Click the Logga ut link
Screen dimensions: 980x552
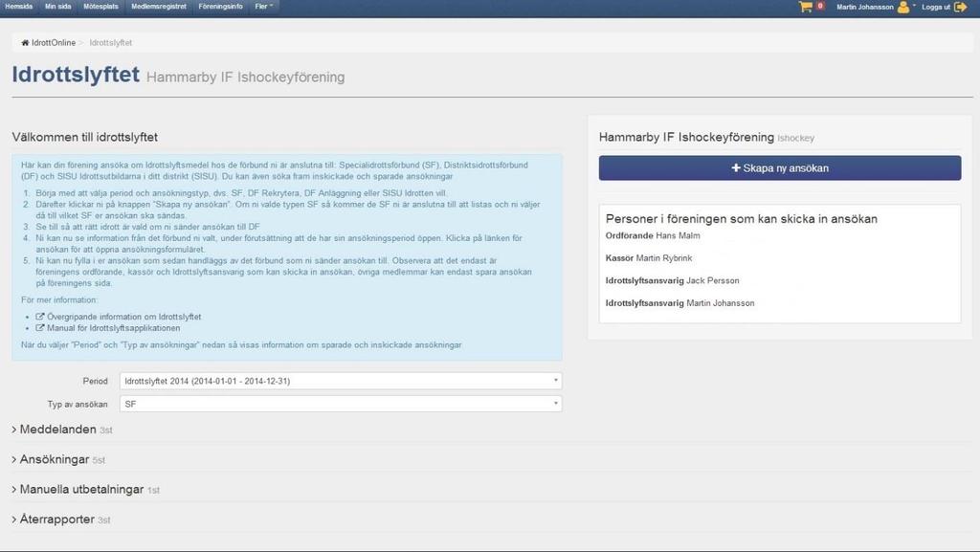[x=936, y=7]
